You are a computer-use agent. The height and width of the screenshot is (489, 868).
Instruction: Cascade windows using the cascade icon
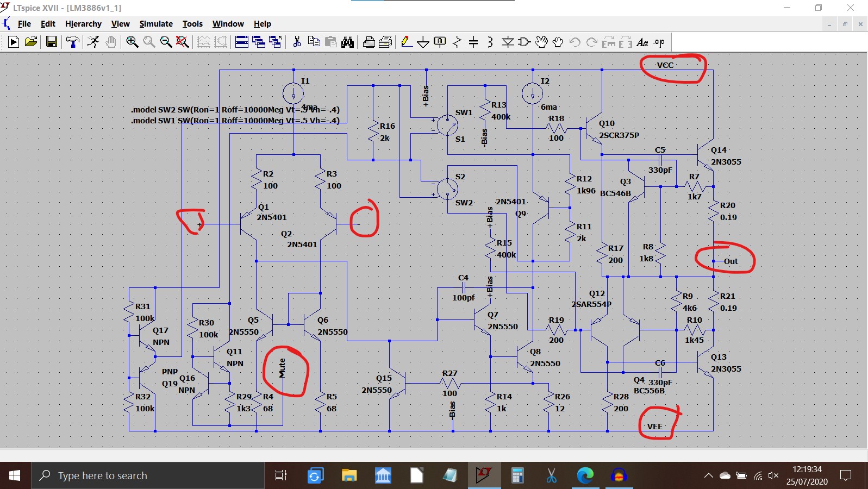point(259,42)
